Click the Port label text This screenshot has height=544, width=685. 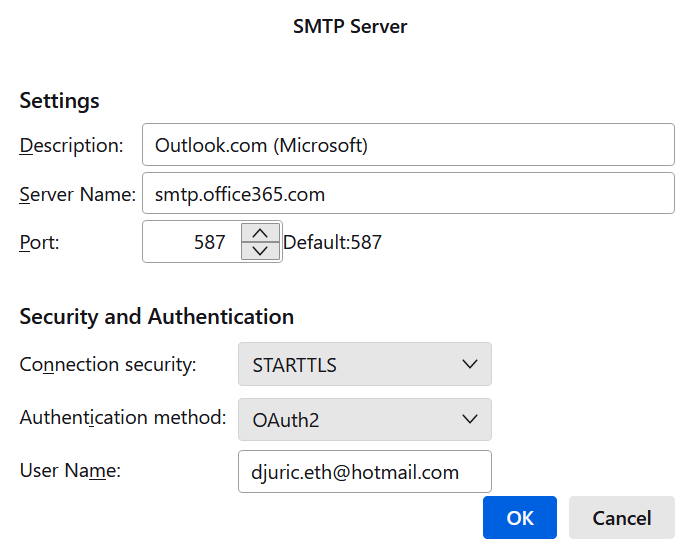tap(40, 242)
